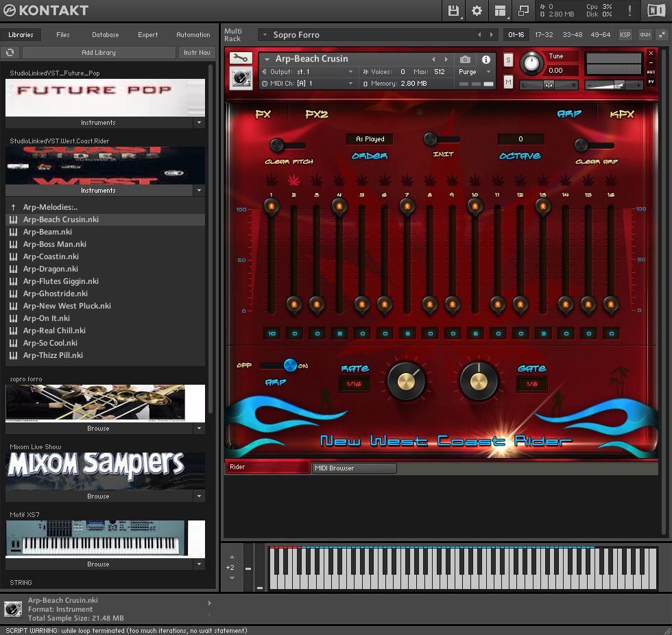Toggle the Solo S button

point(508,60)
